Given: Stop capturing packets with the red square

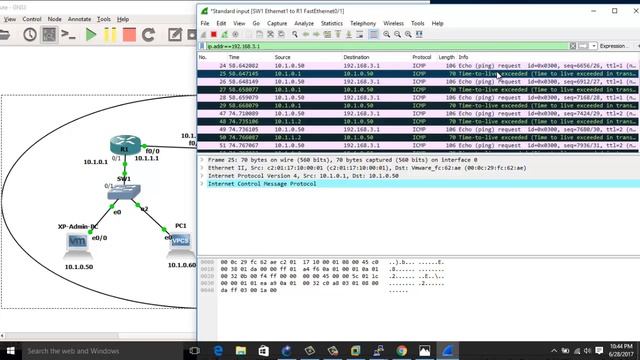Looking at the screenshot, I should (x=213, y=35).
